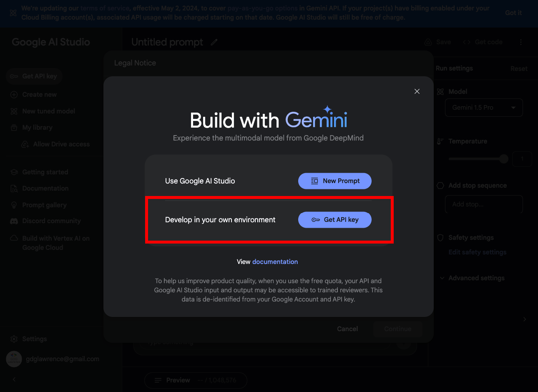Collapse the left sidebar with the chevron
The width and height of the screenshot is (538, 392).
tap(14, 379)
